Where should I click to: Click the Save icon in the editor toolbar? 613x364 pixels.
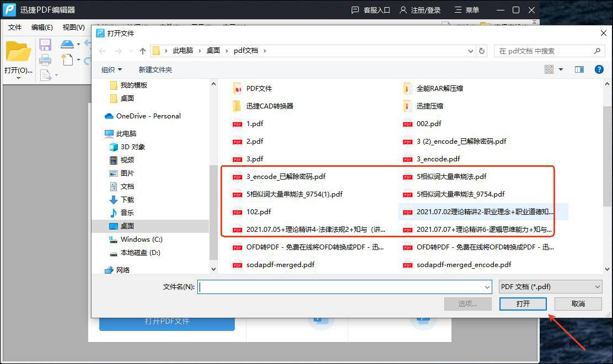[45, 44]
